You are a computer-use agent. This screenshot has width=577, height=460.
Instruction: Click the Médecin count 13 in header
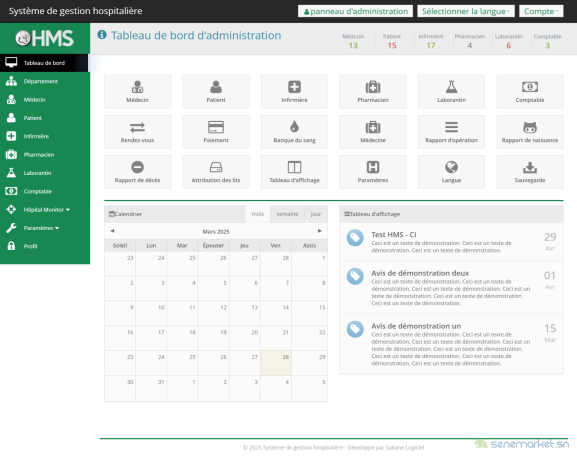click(353, 46)
